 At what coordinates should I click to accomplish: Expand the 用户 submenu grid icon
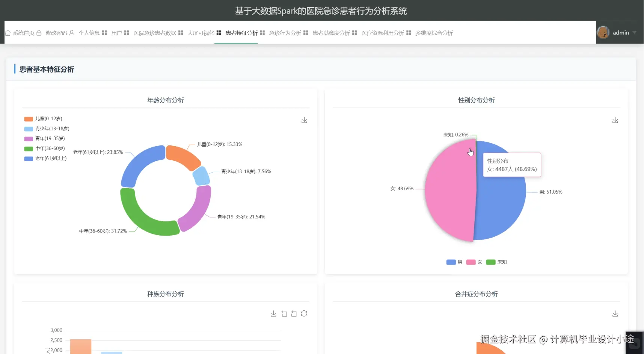coord(126,33)
